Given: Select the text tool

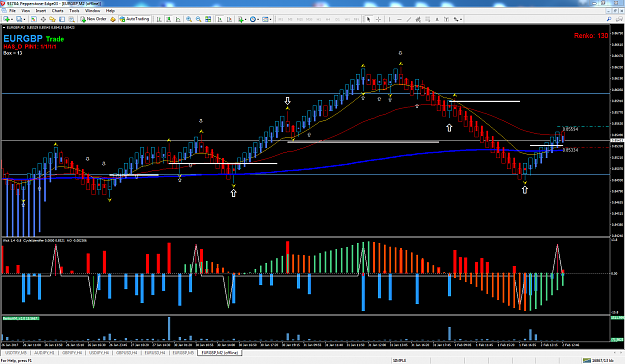Looking at the screenshot, I should click(437, 19).
